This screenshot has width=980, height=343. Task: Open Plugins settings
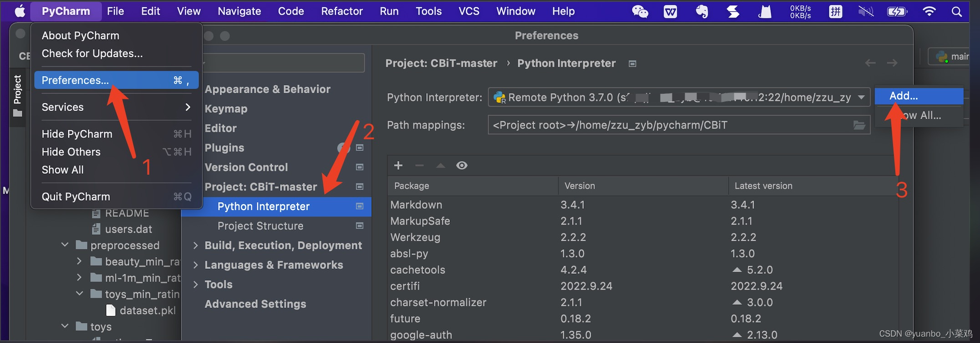[x=225, y=148]
